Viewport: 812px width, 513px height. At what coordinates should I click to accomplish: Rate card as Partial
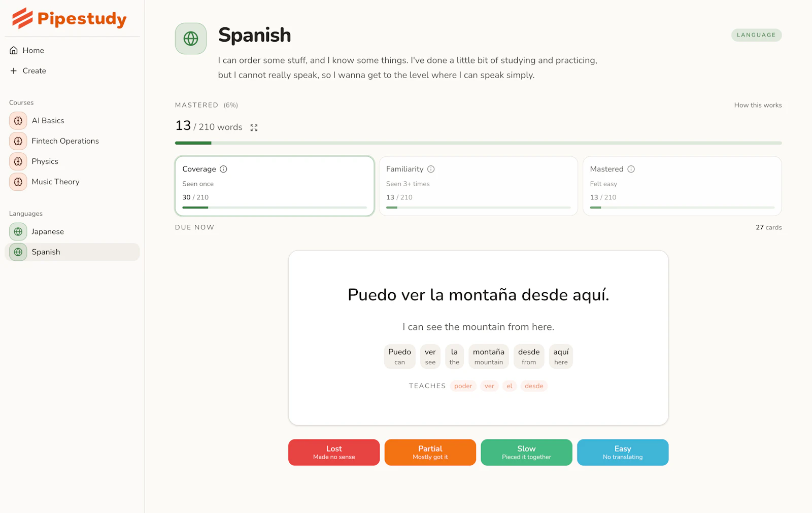430,452
